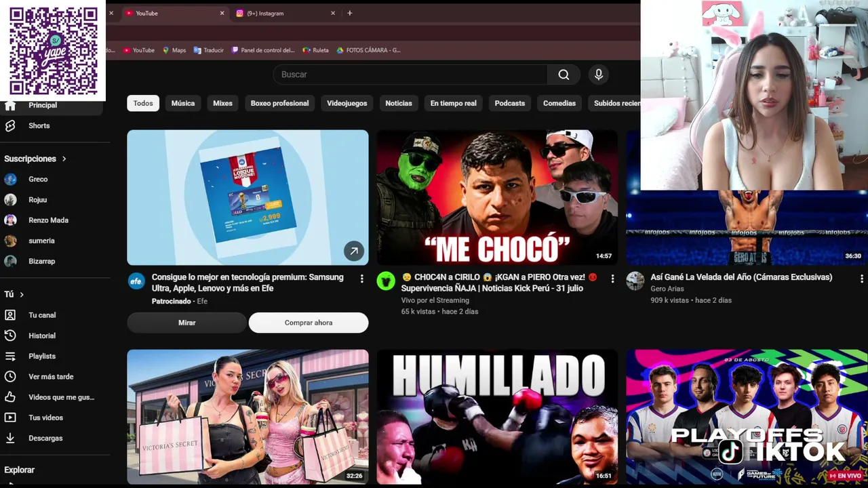The image size is (868, 488).
Task: Click the Gero Arias channel avatar
Action: [635, 281]
